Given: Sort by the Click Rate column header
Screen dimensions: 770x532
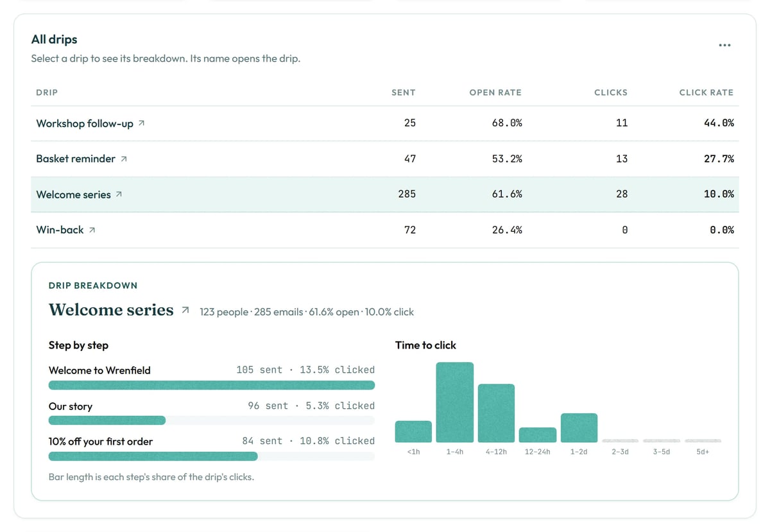Looking at the screenshot, I should click(x=706, y=92).
